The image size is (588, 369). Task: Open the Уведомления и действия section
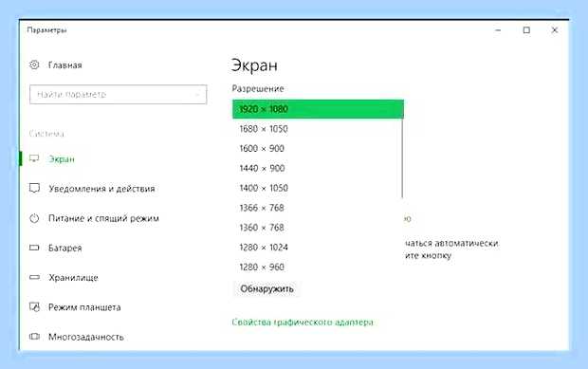pyautogui.click(x=101, y=188)
